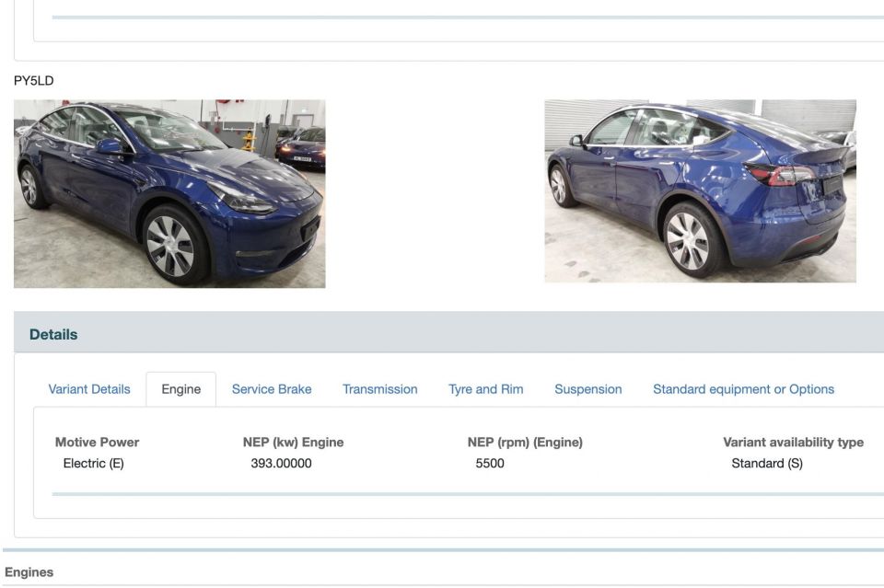Viewport: 884px width, 588px height.
Task: Open the Variant Details tab
Action: click(x=89, y=389)
